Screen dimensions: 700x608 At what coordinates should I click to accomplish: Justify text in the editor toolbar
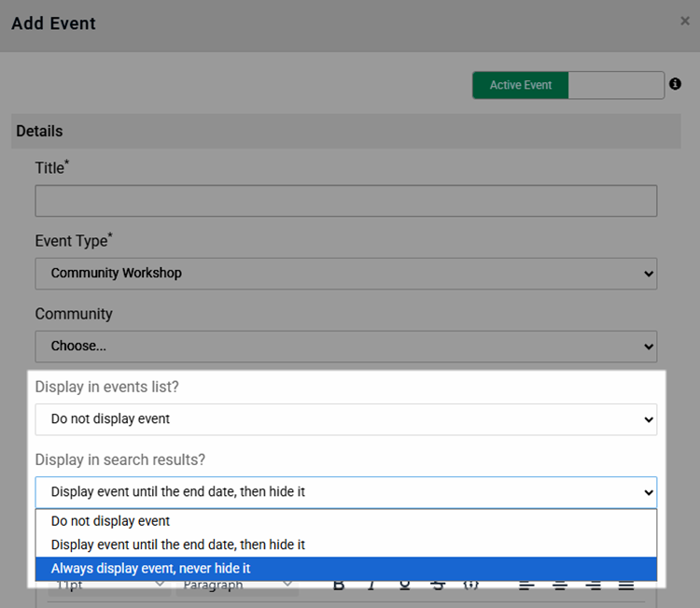click(626, 586)
